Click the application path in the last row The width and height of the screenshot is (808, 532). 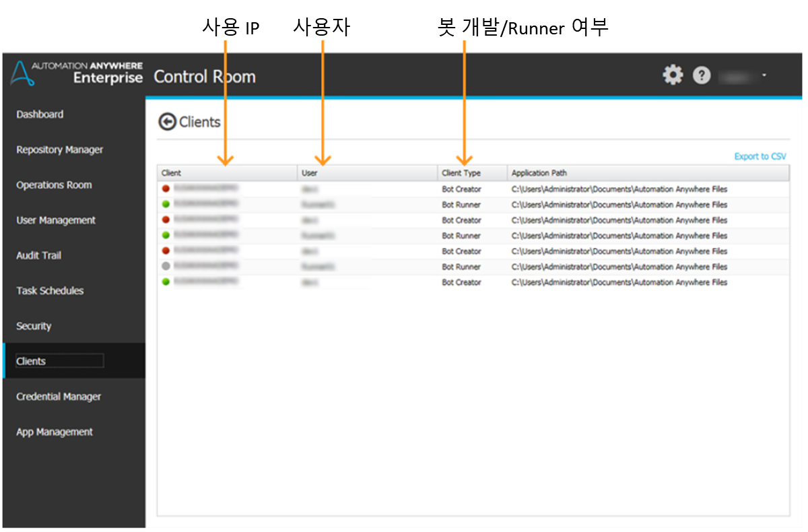click(619, 282)
